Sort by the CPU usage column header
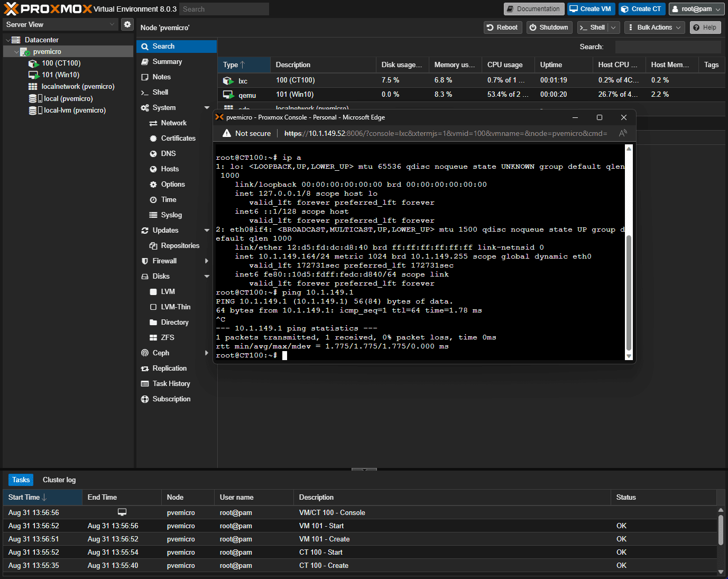 click(508, 65)
